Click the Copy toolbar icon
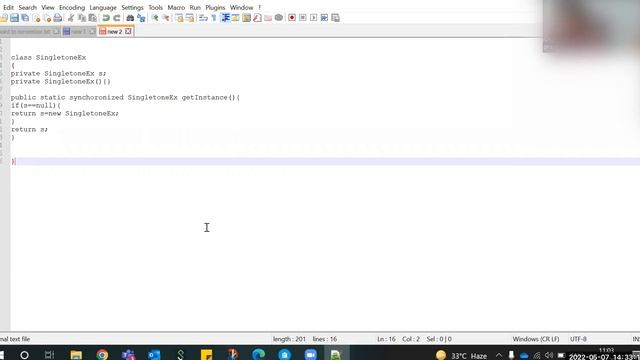Image resolution: width=640 pixels, height=360 pixels. (x=82, y=18)
